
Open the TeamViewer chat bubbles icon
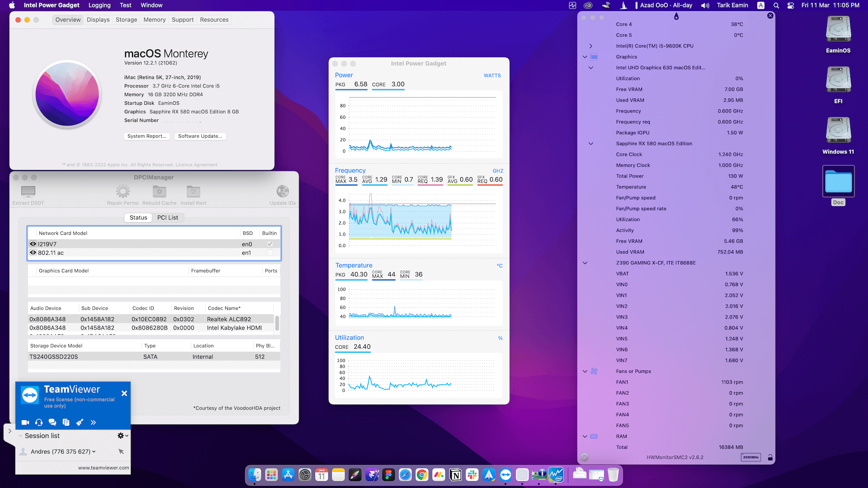(52, 422)
